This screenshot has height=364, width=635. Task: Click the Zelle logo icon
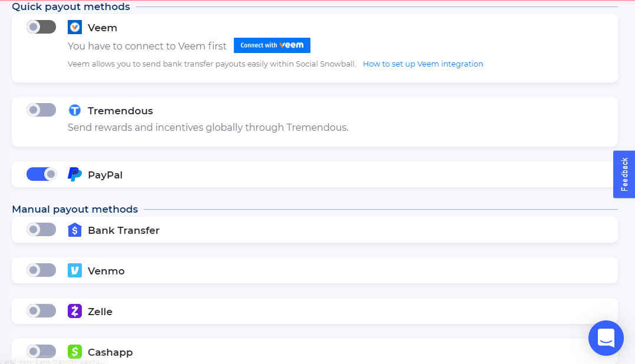coord(75,312)
